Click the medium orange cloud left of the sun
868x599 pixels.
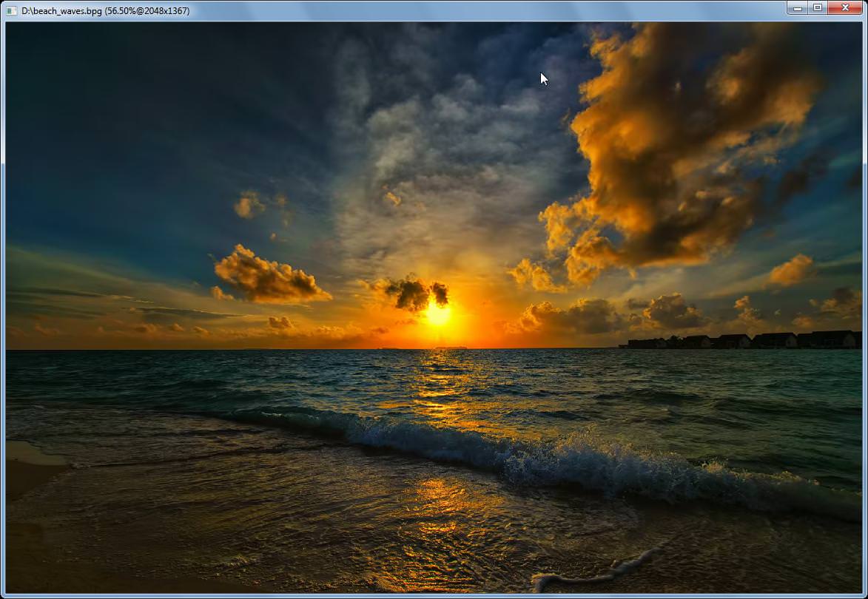[x=270, y=275]
